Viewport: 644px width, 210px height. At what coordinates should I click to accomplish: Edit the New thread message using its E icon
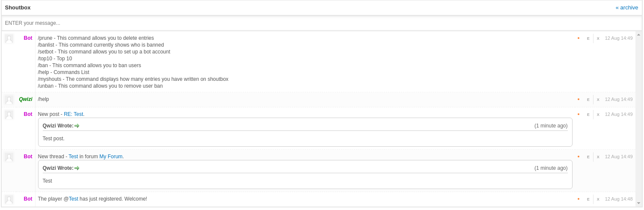coord(588,157)
